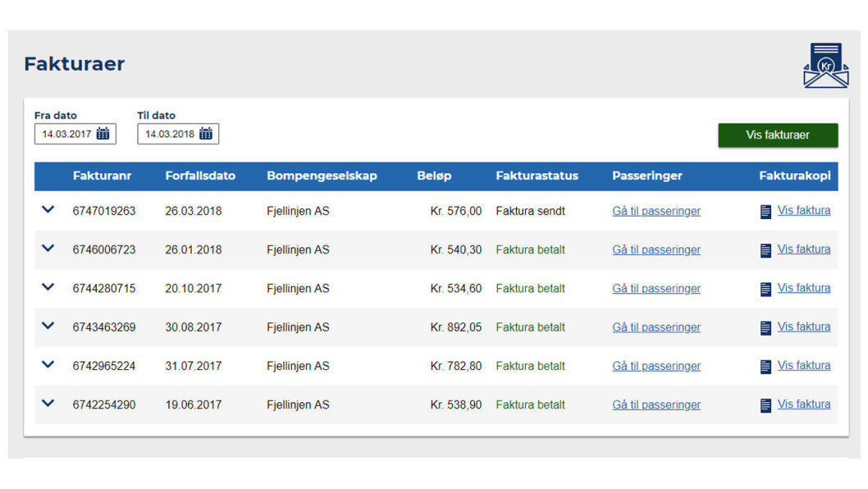
Task: Select amount Kr. 538,90
Action: (455, 404)
